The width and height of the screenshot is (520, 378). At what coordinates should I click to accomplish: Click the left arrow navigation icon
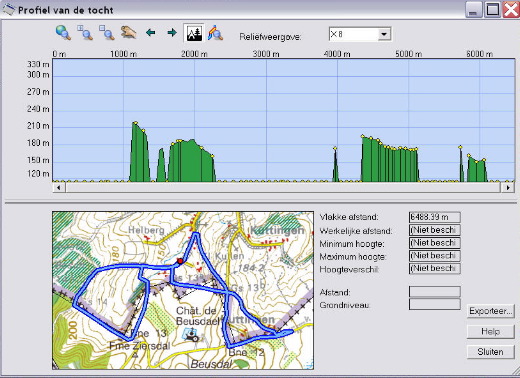pos(151,33)
